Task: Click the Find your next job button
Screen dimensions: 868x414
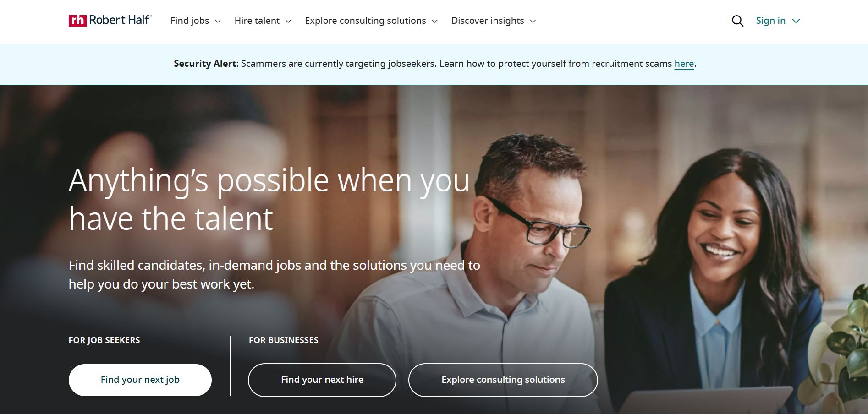Action: pos(140,380)
